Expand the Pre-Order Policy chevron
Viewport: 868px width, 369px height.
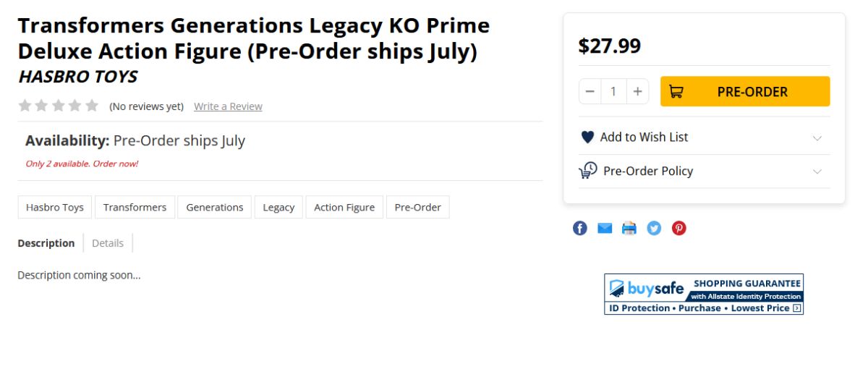click(817, 171)
